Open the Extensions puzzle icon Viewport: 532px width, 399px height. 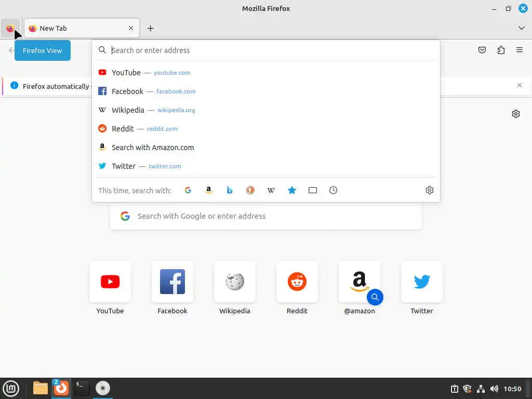click(x=501, y=50)
